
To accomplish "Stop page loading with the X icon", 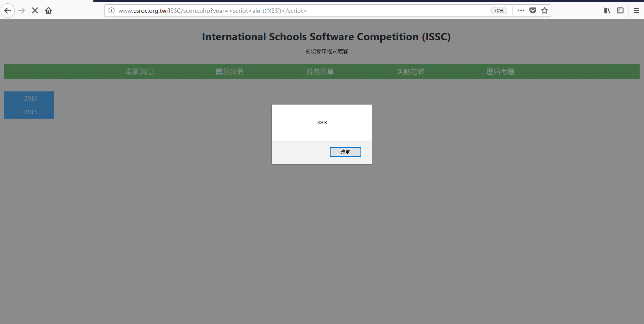I will (35, 10).
